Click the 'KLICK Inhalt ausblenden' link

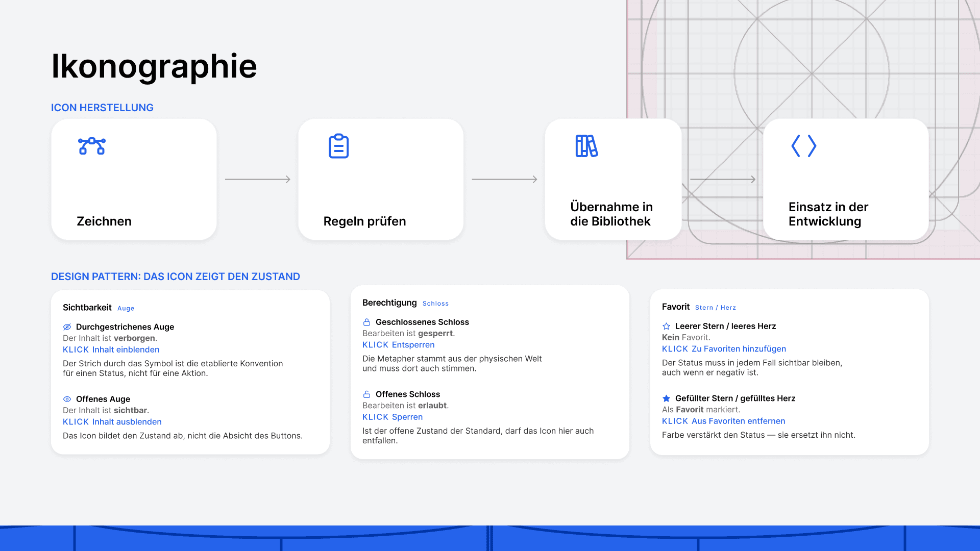click(x=112, y=422)
